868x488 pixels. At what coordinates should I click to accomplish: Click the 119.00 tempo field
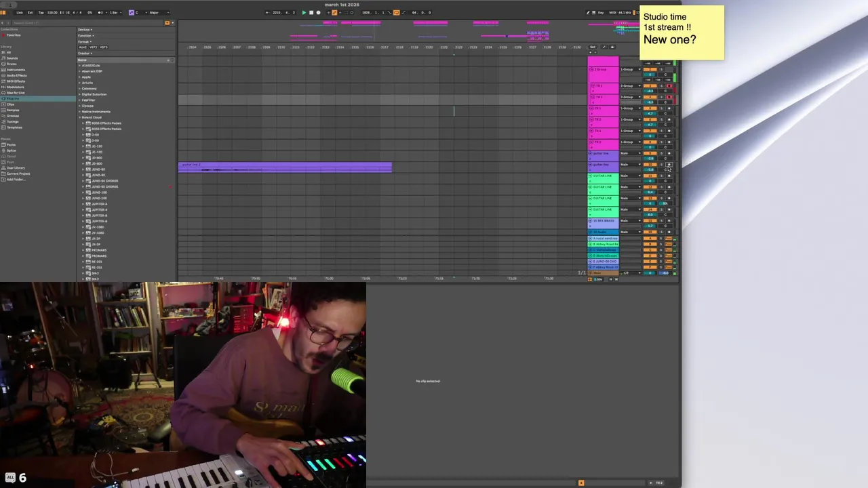pyautogui.click(x=52, y=12)
